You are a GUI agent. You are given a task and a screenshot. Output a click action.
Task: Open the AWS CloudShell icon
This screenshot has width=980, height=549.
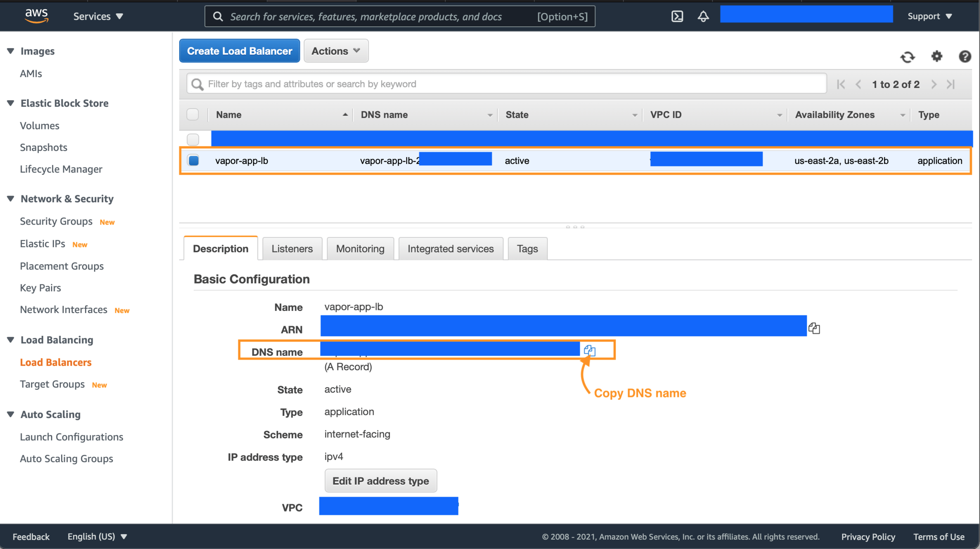point(677,16)
